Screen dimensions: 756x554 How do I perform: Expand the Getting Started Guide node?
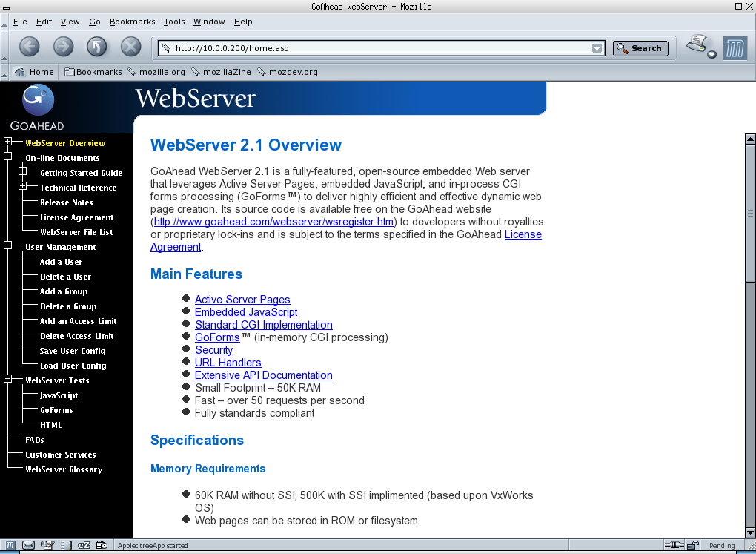coord(23,171)
